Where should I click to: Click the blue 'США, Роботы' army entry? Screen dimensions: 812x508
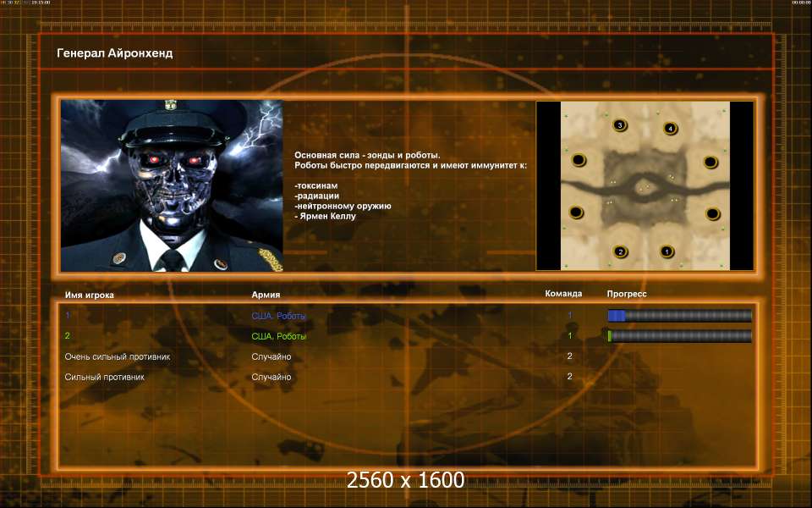coord(278,316)
